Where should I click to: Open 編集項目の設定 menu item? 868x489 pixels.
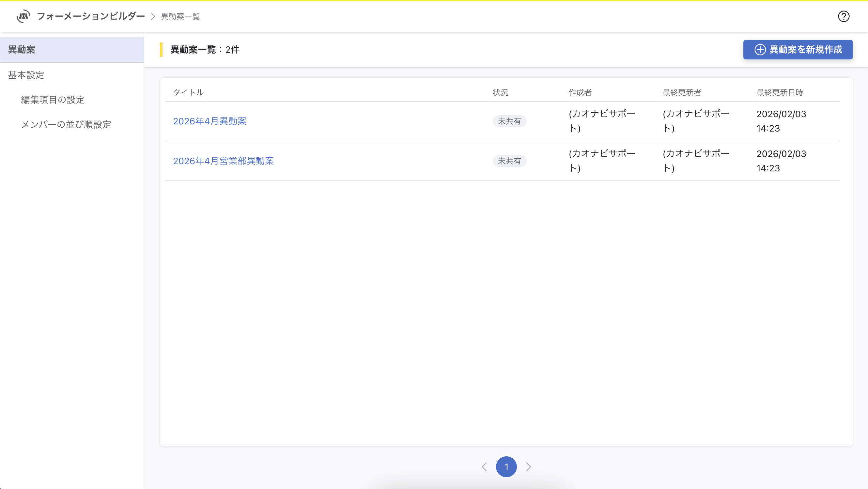[53, 100]
